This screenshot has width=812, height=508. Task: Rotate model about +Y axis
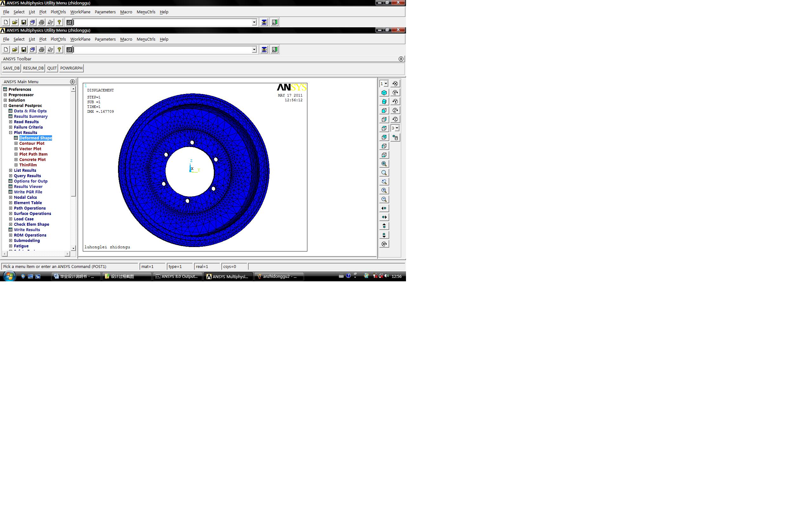pyautogui.click(x=395, y=92)
